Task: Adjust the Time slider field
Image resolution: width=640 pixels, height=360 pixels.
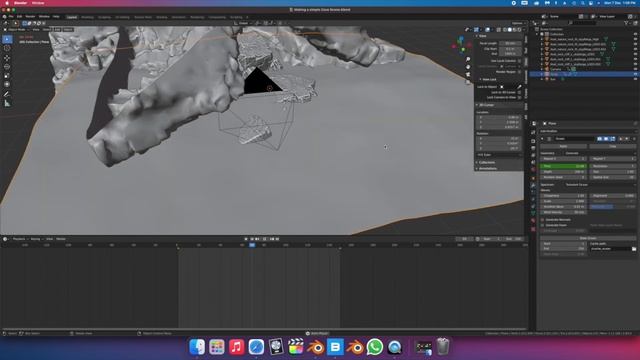Action: tap(563, 166)
